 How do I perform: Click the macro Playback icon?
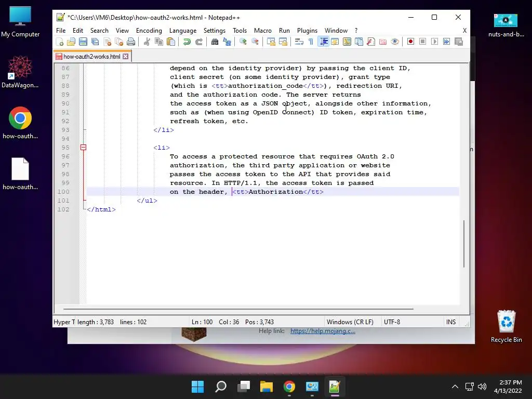[435, 42]
